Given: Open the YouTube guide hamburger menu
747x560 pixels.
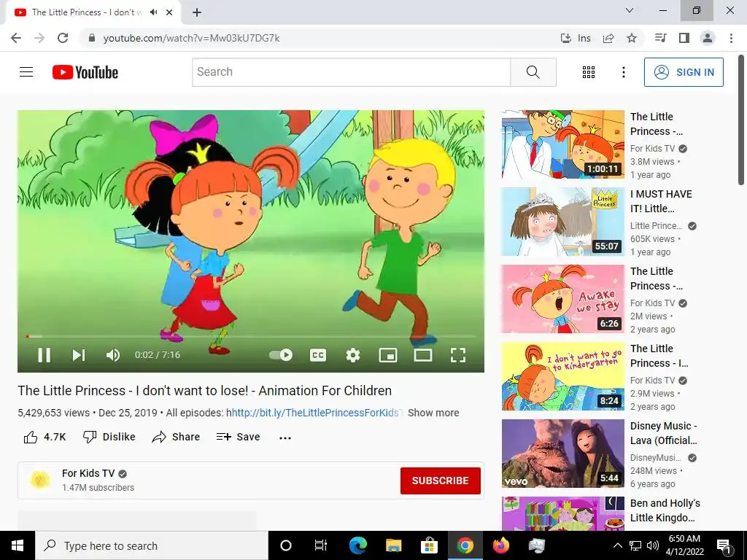Looking at the screenshot, I should (26, 72).
